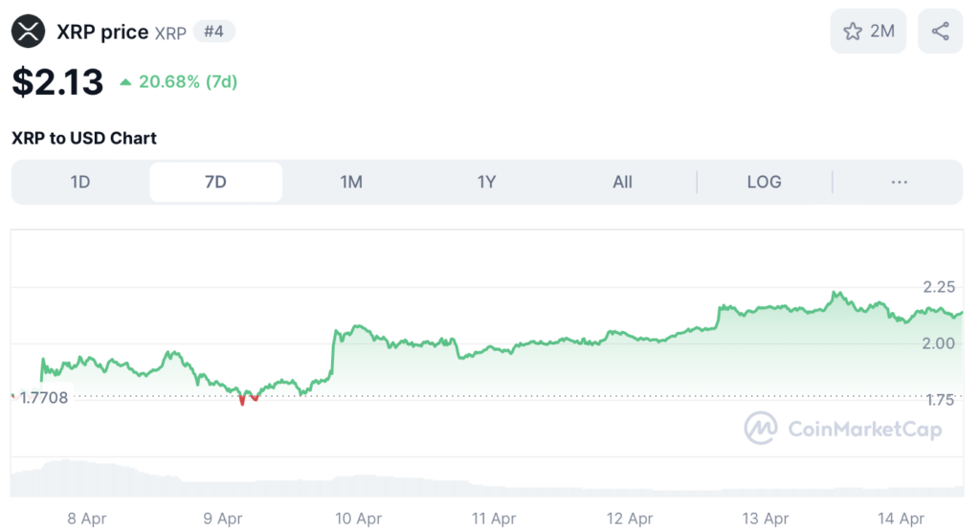Click the 2.00 y-axis label
The image size is (980, 531).
939,343
